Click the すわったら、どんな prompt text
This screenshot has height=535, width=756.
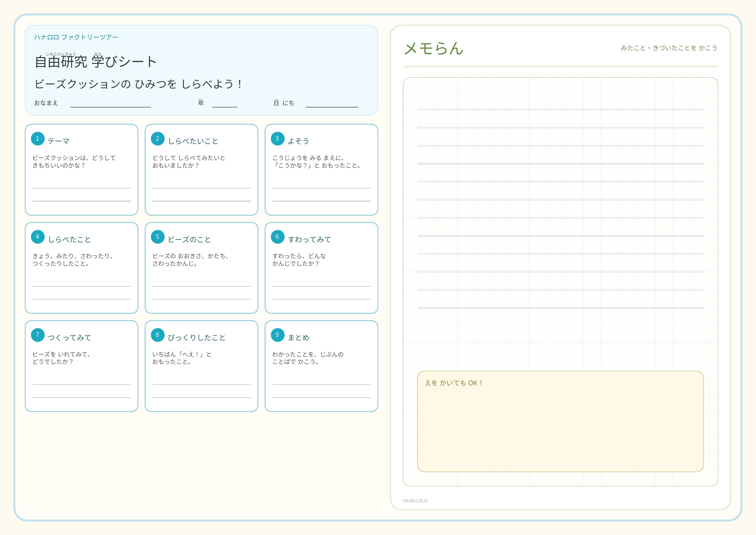pyautogui.click(x=299, y=256)
